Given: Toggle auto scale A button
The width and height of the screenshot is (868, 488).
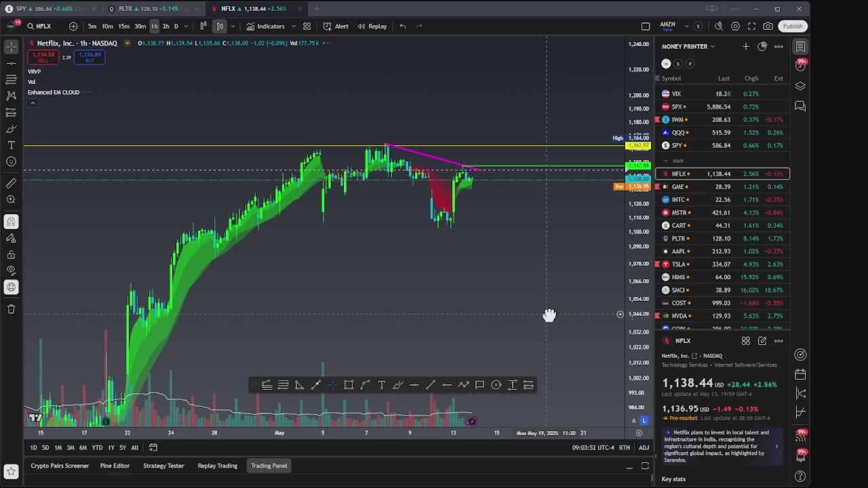Looking at the screenshot, I should (x=634, y=420).
